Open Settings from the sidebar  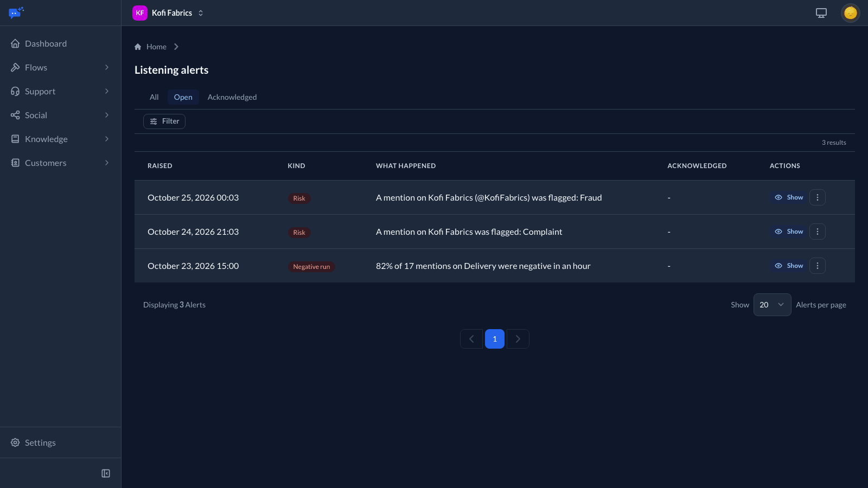tap(60, 442)
